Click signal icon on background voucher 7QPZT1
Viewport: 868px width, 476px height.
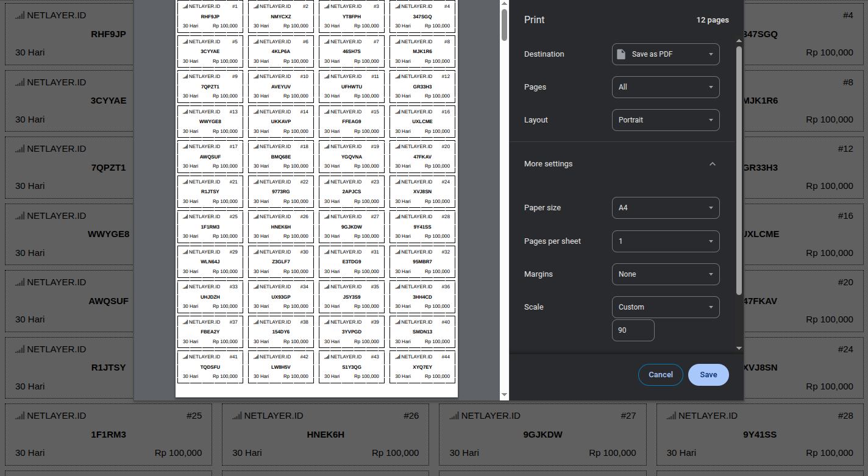point(20,149)
